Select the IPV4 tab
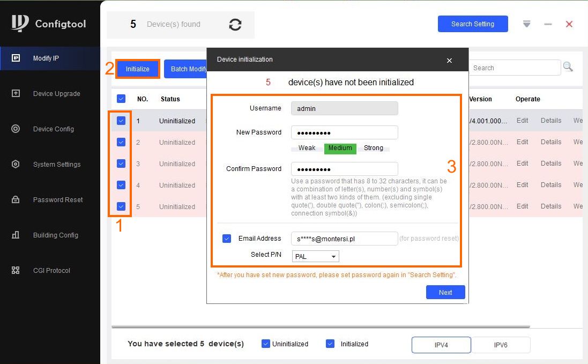The image size is (588, 364). pyautogui.click(x=441, y=345)
